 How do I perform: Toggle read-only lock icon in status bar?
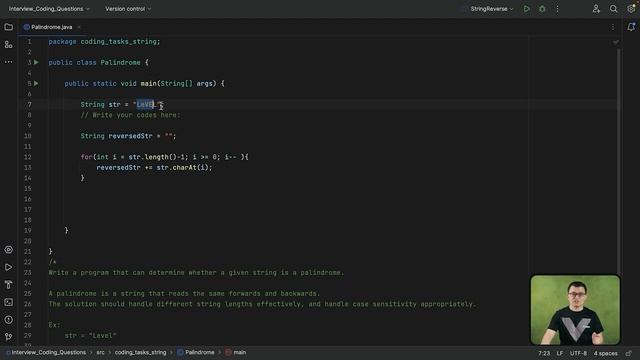[629, 353]
